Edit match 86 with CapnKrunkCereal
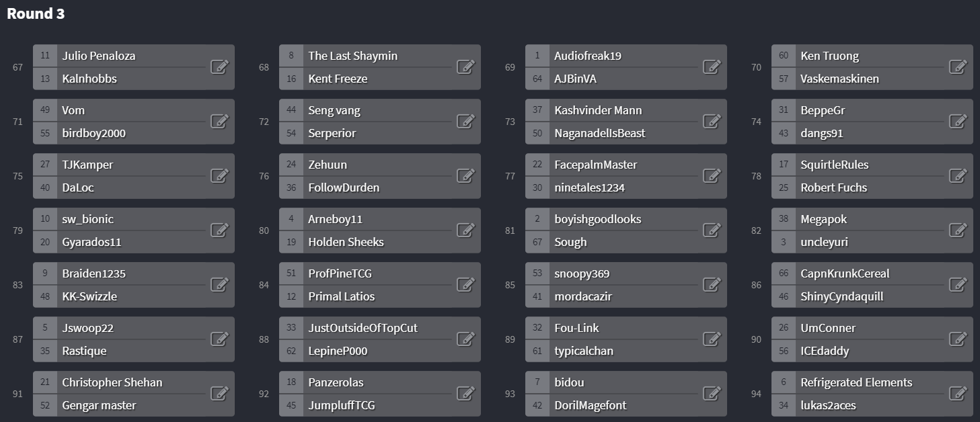The height and width of the screenshot is (422, 980). coord(958,284)
